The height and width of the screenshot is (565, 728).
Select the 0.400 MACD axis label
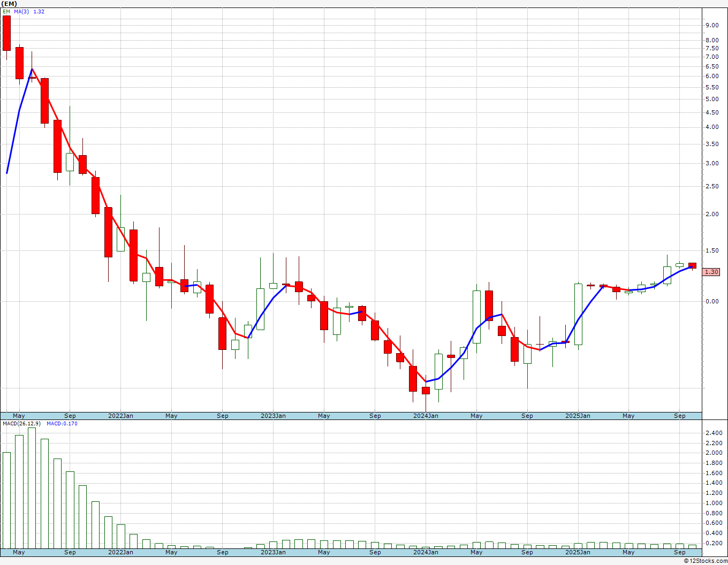(713, 533)
